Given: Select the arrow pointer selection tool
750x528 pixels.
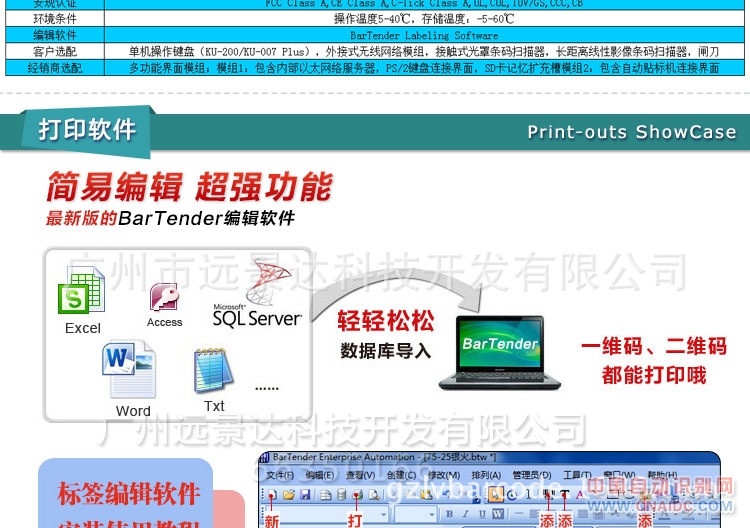Looking at the screenshot, I should tap(495, 494).
